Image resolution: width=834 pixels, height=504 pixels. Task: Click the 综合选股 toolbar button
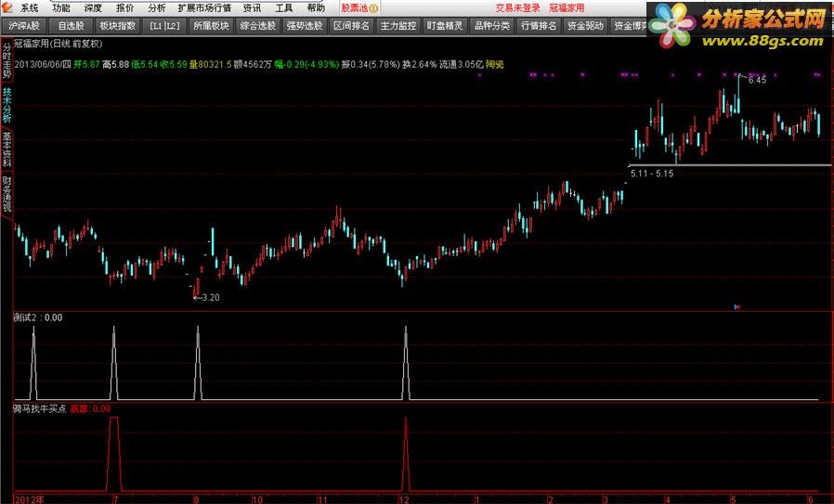(x=258, y=25)
